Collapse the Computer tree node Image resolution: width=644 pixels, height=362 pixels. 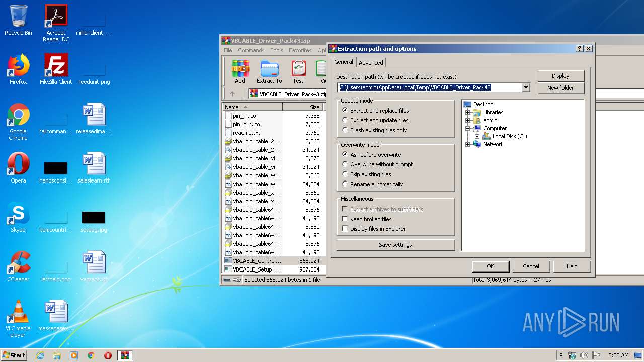coord(468,128)
